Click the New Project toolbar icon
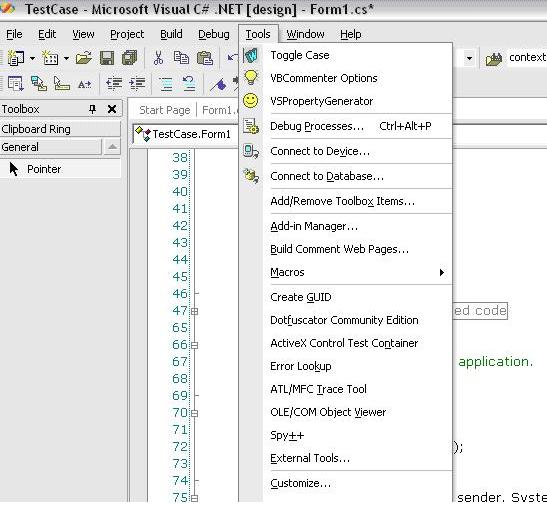This screenshot has width=547, height=505. [x=15, y=58]
